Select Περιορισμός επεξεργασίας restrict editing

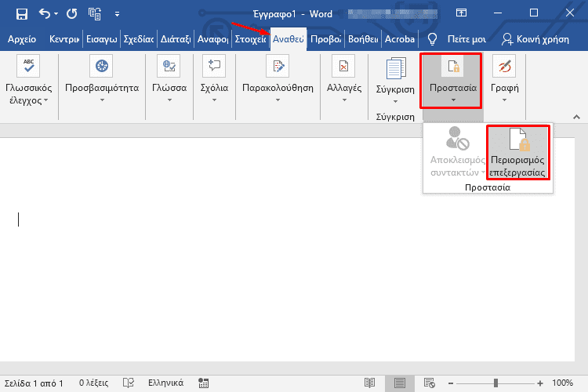pos(517,152)
